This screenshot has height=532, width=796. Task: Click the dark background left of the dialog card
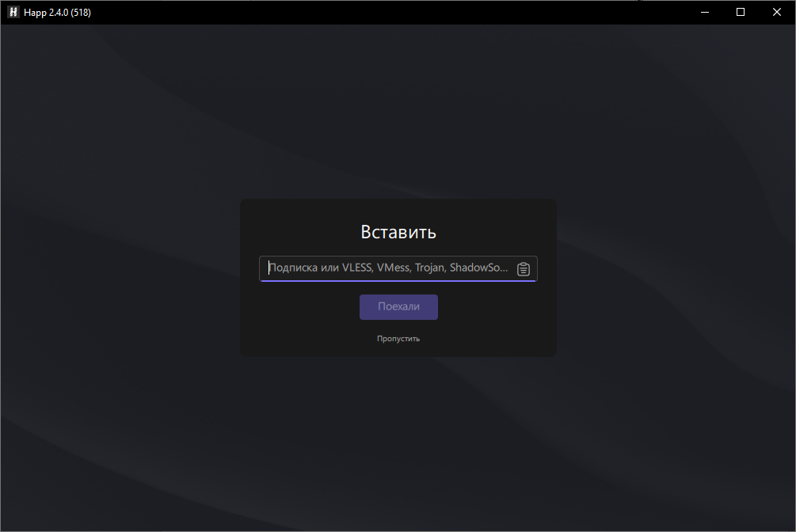tap(119, 277)
